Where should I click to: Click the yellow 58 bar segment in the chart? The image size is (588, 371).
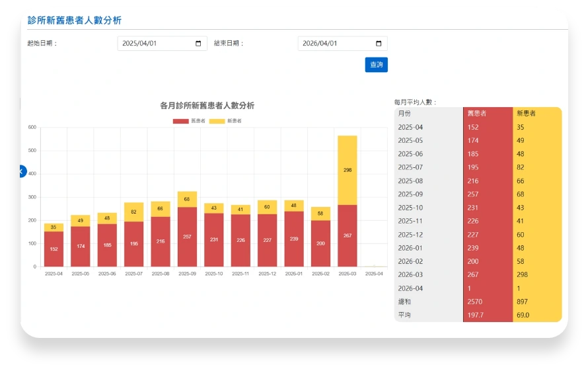(320, 214)
